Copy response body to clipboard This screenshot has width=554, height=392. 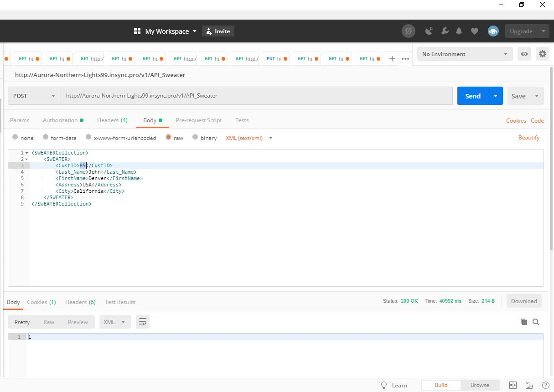pyautogui.click(x=524, y=322)
